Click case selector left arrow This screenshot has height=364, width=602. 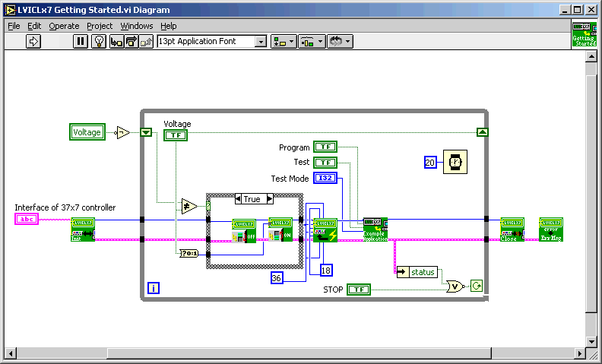239,199
